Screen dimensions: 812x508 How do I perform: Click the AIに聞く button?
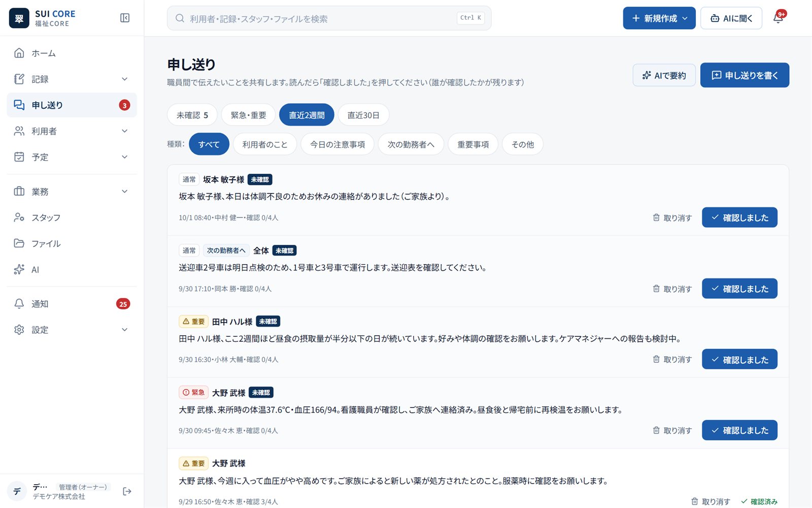coord(731,18)
